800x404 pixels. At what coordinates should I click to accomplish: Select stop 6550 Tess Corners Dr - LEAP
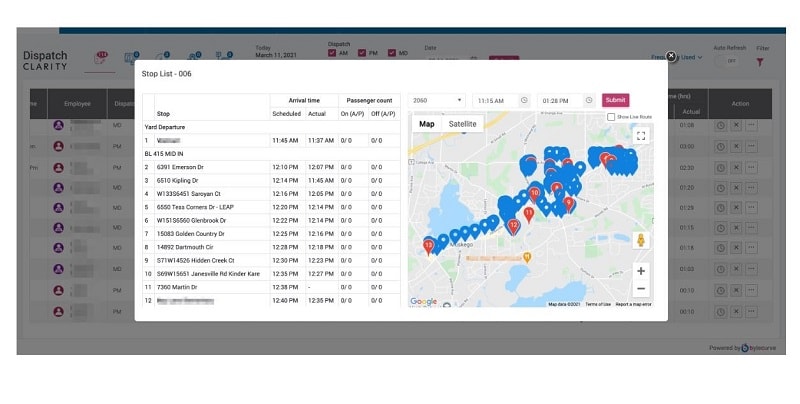coord(195,207)
